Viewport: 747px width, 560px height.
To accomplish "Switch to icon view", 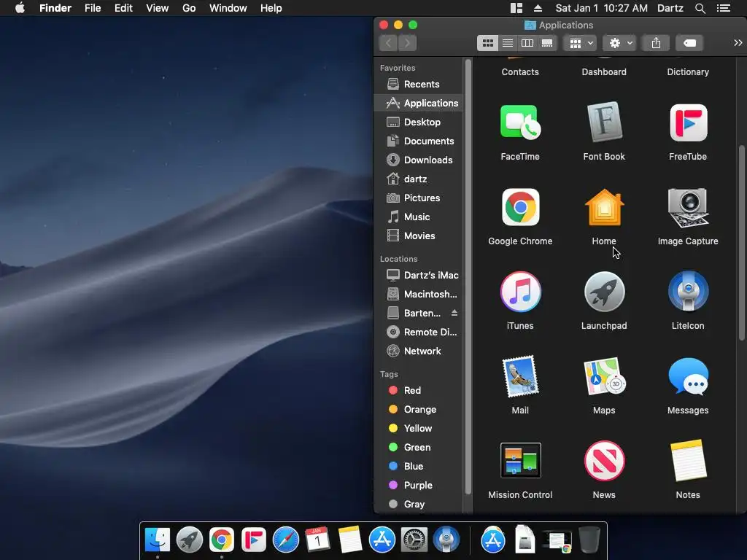I will pyautogui.click(x=487, y=43).
